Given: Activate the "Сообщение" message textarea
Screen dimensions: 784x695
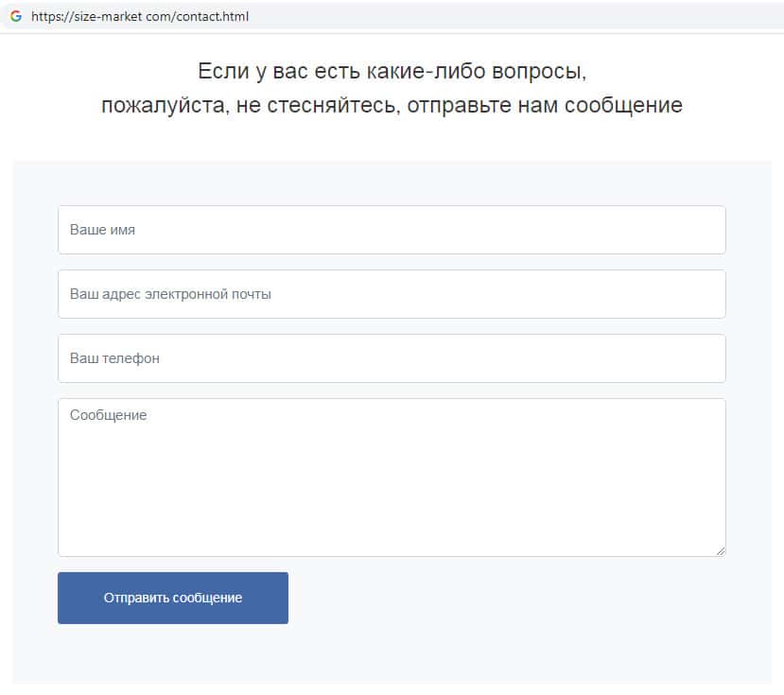Looking at the screenshot, I should pos(392,477).
